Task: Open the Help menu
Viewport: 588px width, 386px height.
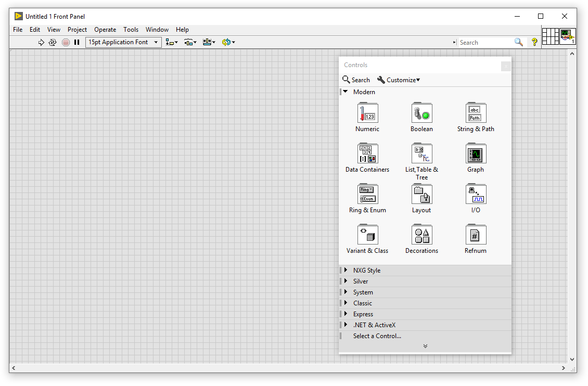Action: coord(182,30)
